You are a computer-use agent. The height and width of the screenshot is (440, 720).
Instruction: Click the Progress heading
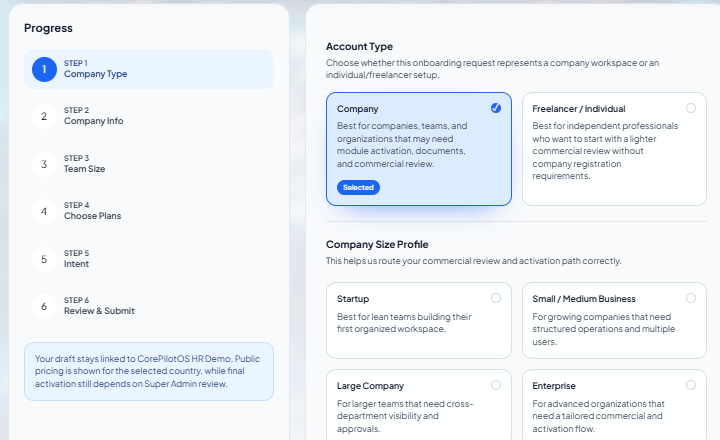pyautogui.click(x=48, y=28)
